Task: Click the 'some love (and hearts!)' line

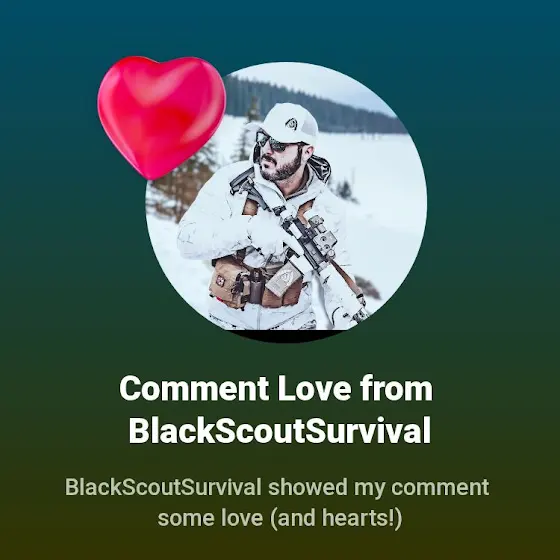Action: (x=280, y=518)
